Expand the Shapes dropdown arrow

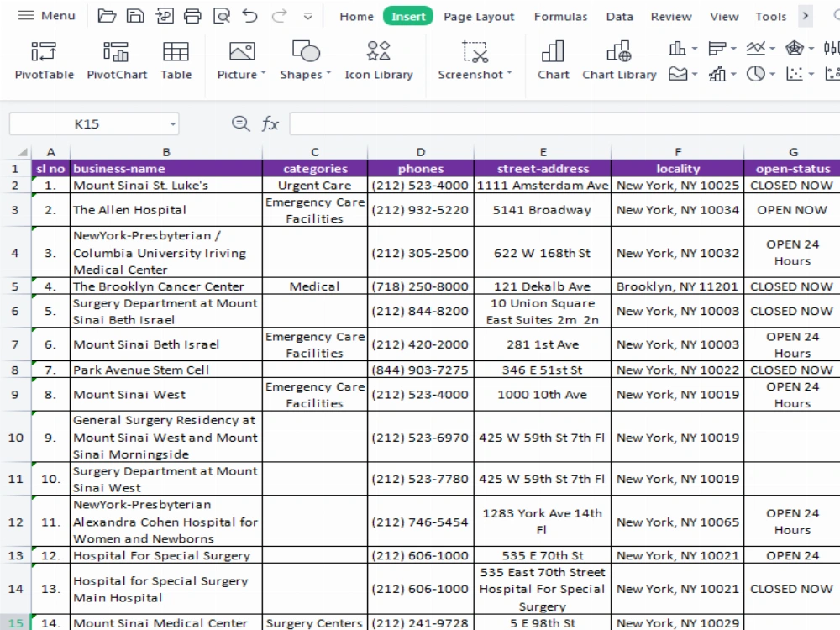click(x=328, y=73)
